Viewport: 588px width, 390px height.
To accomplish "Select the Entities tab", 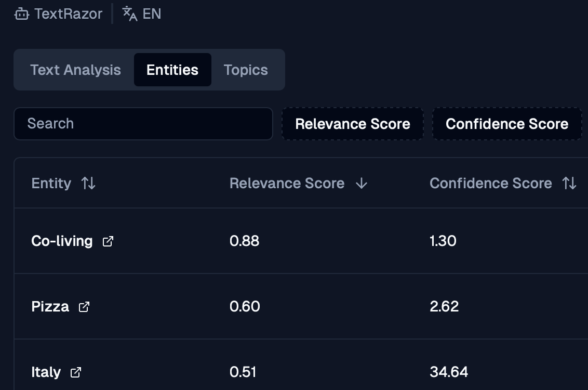I will click(x=172, y=70).
